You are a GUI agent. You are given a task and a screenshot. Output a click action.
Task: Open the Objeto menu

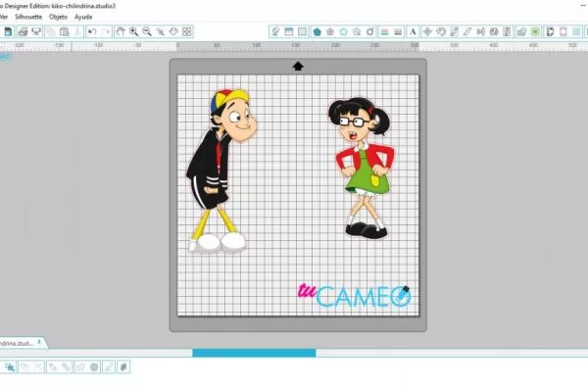(x=58, y=17)
